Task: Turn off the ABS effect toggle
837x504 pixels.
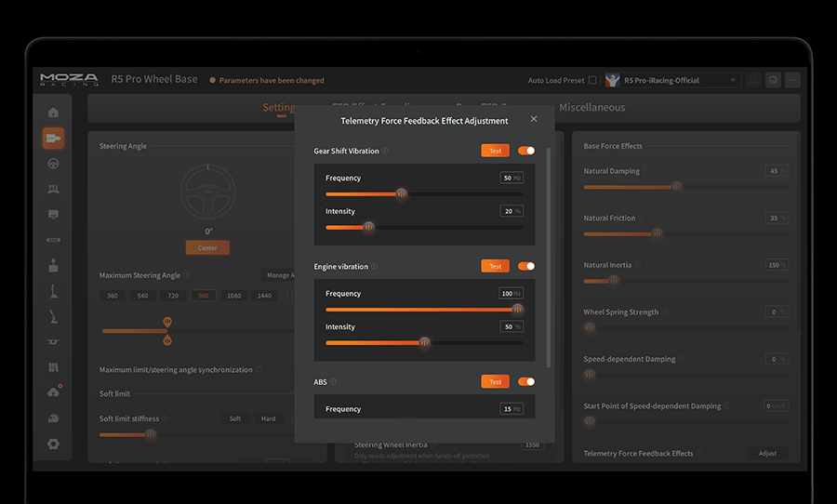Action: (526, 381)
